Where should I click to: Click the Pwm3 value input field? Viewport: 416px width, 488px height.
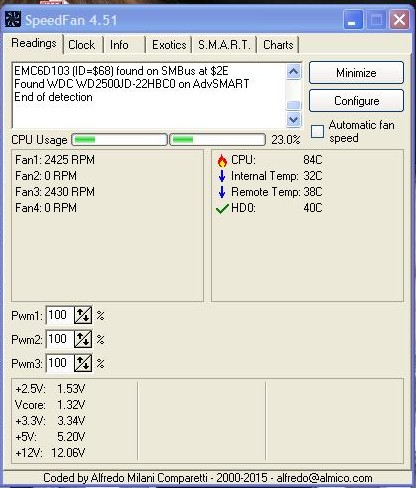(60, 363)
